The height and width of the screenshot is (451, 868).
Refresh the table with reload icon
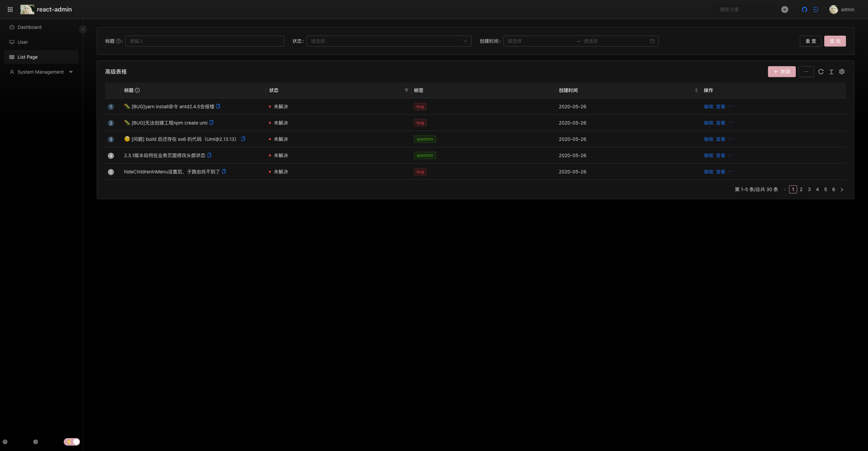click(821, 72)
